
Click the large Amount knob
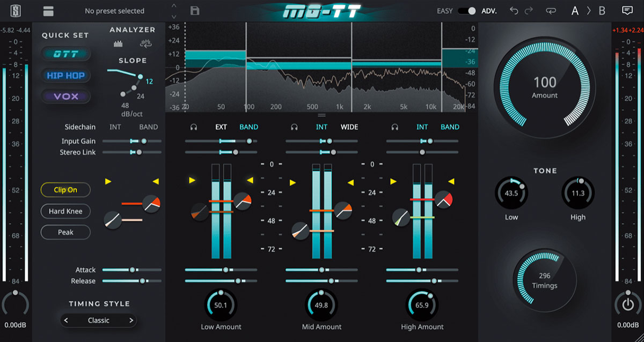tap(545, 87)
